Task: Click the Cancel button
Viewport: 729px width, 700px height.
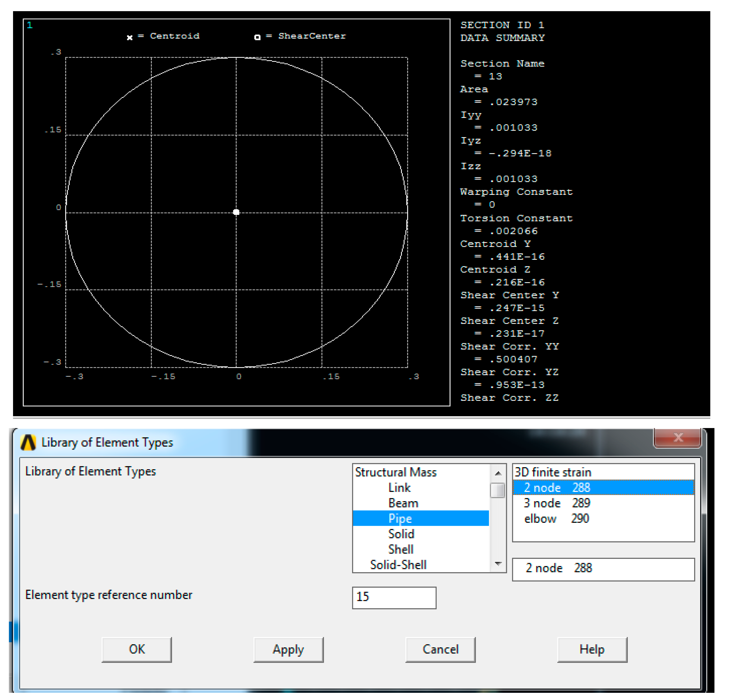Action: click(x=440, y=649)
